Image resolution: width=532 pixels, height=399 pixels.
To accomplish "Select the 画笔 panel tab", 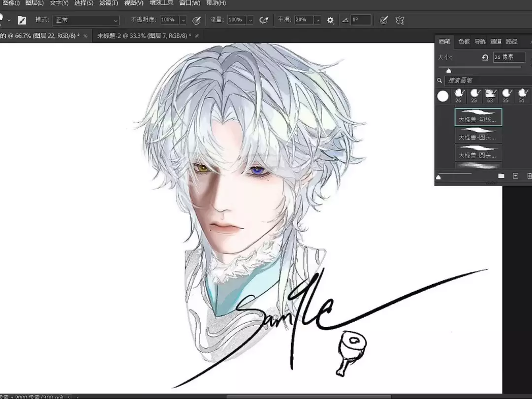I will click(x=444, y=41).
